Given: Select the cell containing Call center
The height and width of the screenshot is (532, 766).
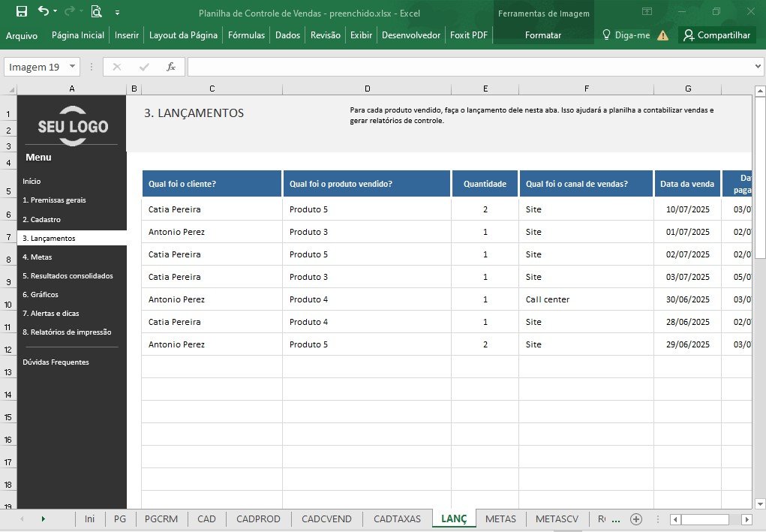Looking at the screenshot, I should [586, 299].
